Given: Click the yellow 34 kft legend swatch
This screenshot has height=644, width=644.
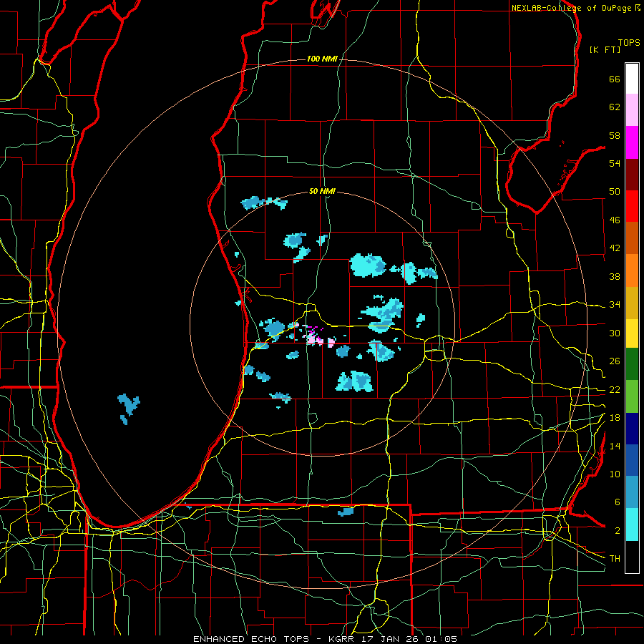Looking at the screenshot, I should point(632,333).
